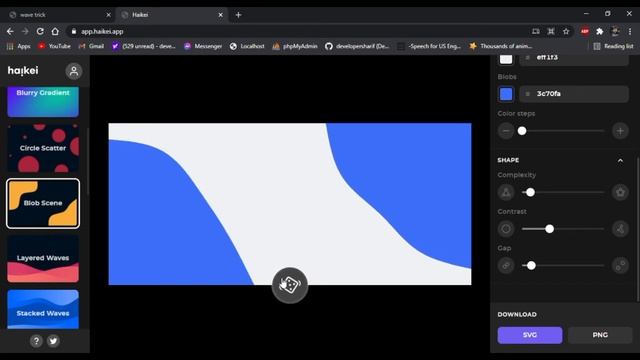Click the Gap slider handle
The height and width of the screenshot is (360, 640).
click(x=531, y=266)
